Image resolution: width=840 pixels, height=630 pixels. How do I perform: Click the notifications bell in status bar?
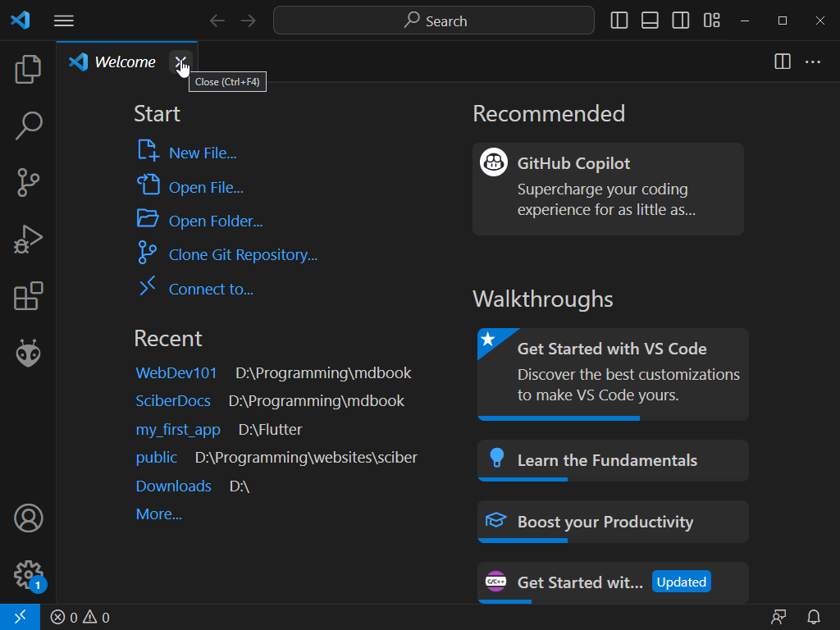(813, 617)
